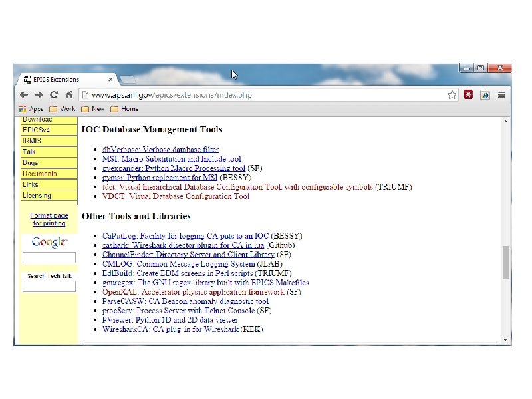
Task: Click the page scrollbar up arrow
Action: (x=506, y=122)
